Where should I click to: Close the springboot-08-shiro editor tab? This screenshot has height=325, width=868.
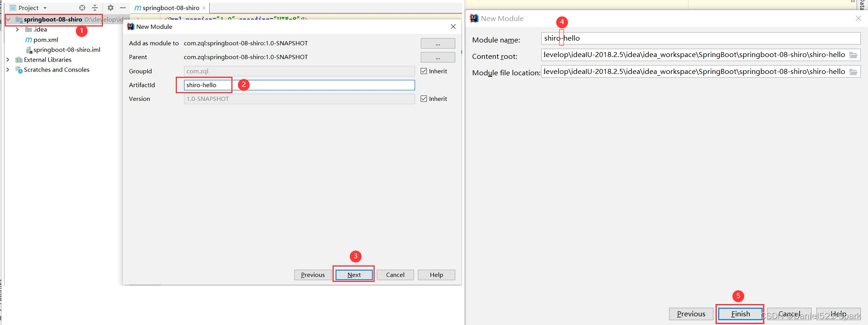pyautogui.click(x=204, y=8)
